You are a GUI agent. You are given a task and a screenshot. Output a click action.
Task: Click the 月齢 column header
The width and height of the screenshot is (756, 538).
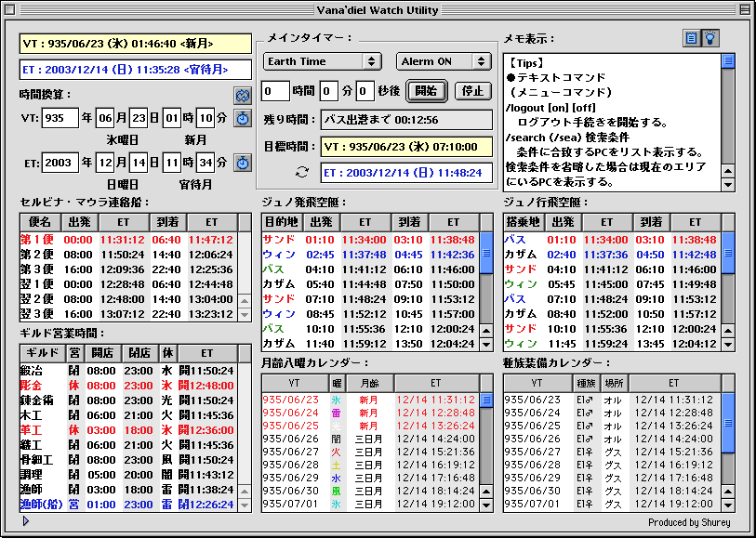(x=369, y=383)
